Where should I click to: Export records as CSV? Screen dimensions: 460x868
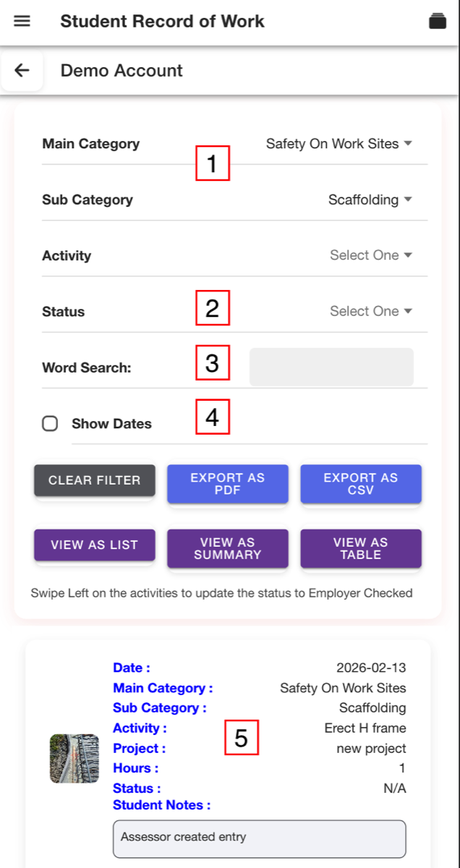click(361, 484)
